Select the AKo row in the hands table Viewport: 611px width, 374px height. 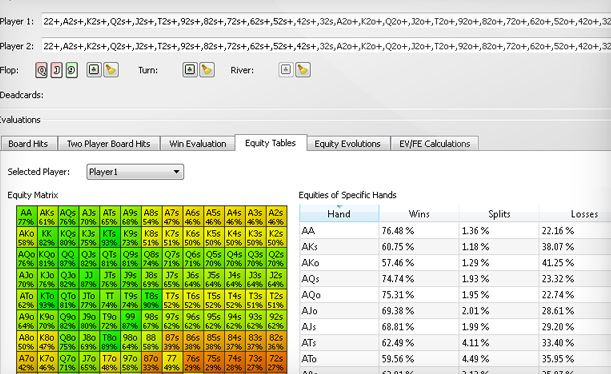455,263
